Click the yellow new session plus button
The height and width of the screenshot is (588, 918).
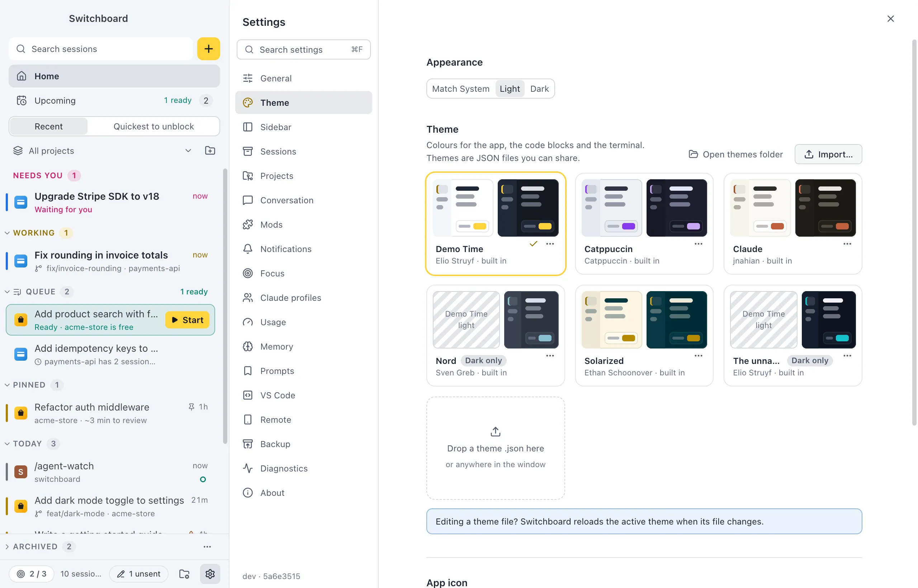[x=208, y=49]
